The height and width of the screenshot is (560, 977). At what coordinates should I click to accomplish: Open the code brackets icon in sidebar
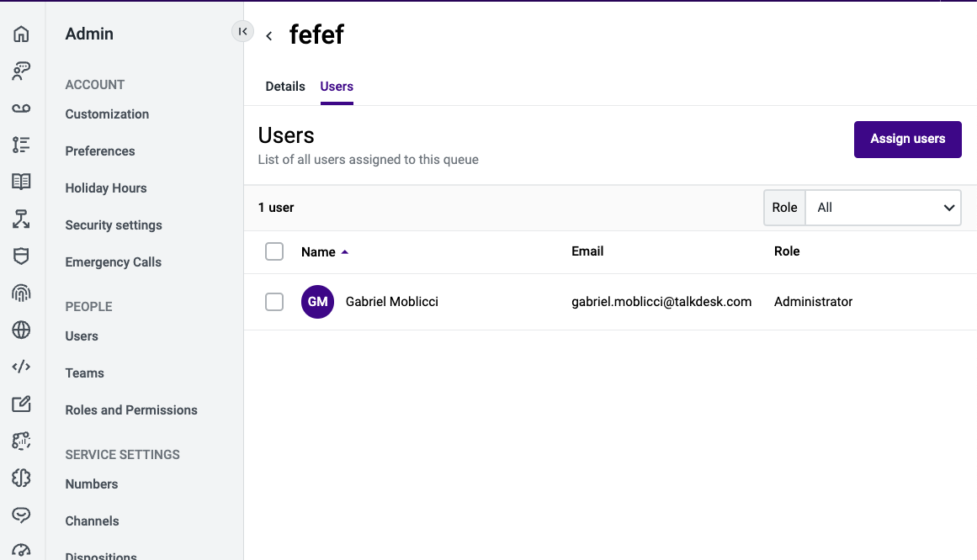coord(21,367)
